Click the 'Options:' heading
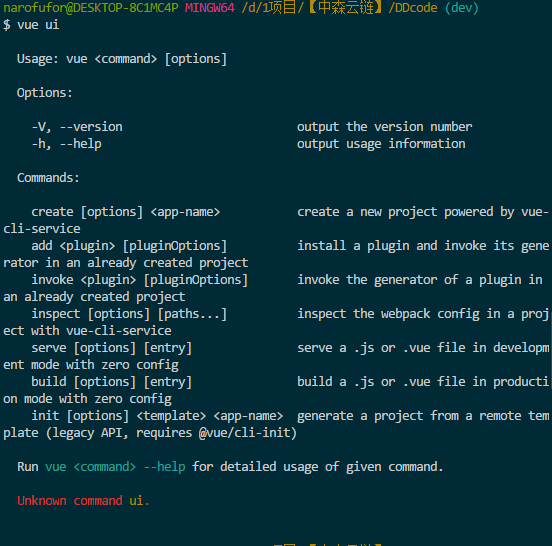The width and height of the screenshot is (552, 546). pos(45,93)
